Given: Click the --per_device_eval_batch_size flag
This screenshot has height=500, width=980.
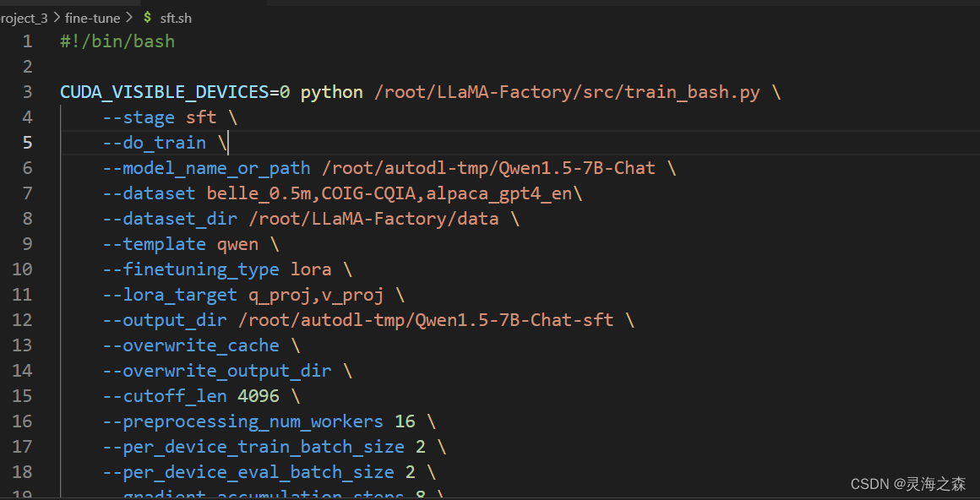Looking at the screenshot, I should [x=248, y=472].
